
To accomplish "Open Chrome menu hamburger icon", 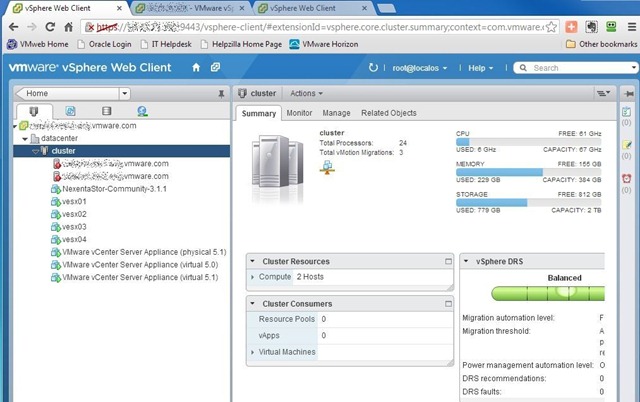I will (631, 27).
